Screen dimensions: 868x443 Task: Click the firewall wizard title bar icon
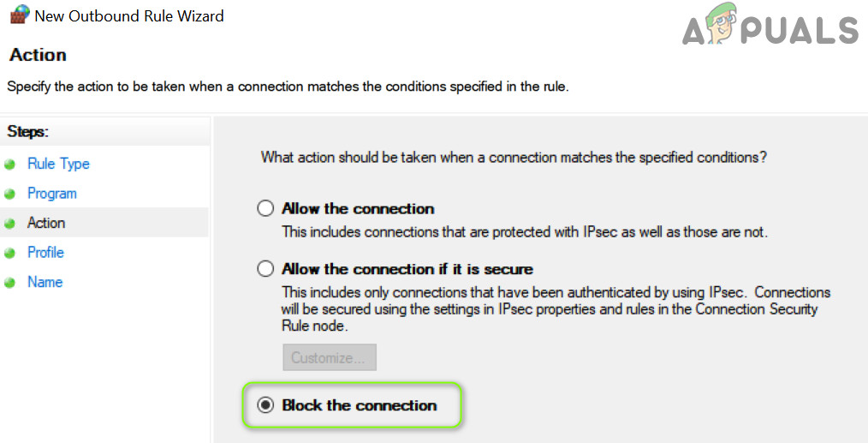click(18, 15)
